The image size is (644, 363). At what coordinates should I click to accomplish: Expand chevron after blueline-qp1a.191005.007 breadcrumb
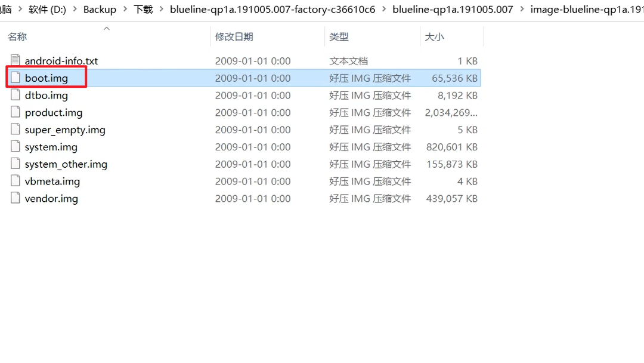point(522,9)
